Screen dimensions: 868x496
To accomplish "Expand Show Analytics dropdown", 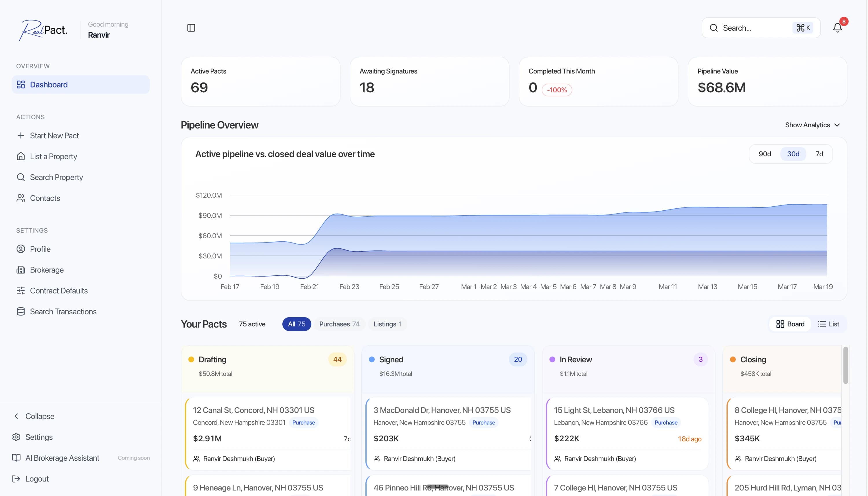I will [812, 125].
